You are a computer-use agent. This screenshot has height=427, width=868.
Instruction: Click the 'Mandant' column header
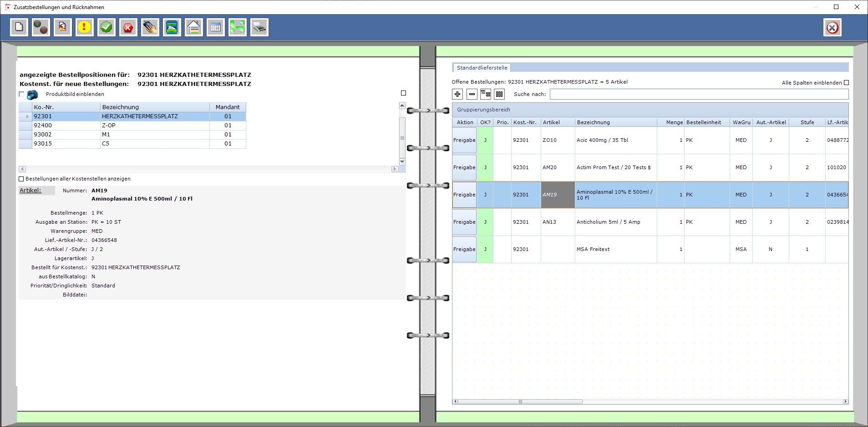pyautogui.click(x=228, y=107)
